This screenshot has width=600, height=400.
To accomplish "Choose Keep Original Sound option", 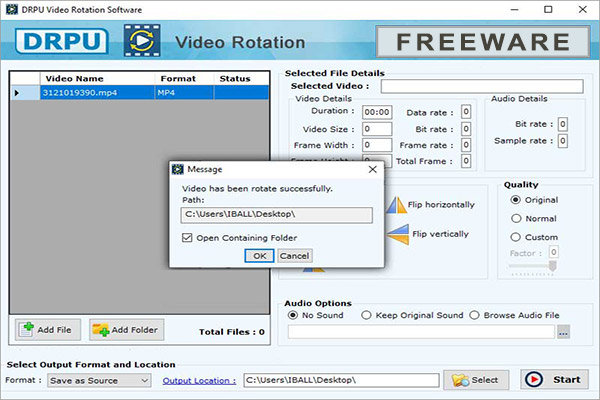I will (366, 315).
